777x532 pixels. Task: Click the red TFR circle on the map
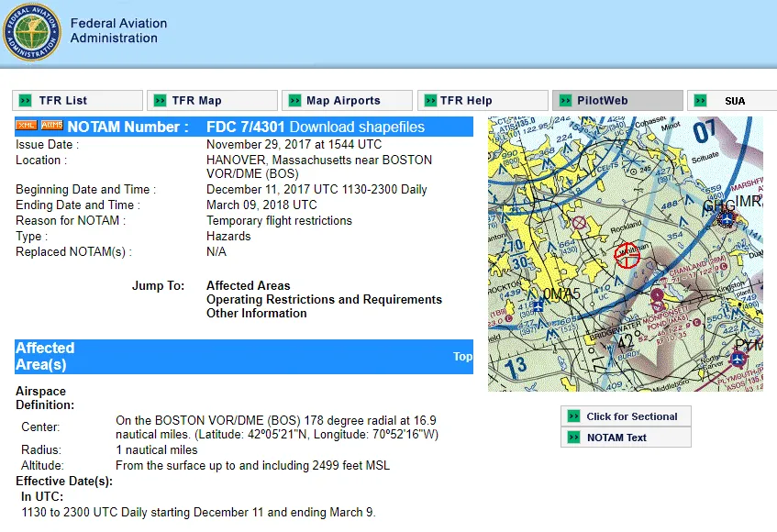627,256
